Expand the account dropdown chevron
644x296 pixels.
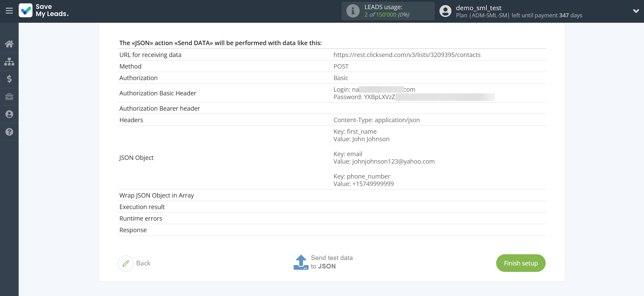pyautogui.click(x=636, y=11)
